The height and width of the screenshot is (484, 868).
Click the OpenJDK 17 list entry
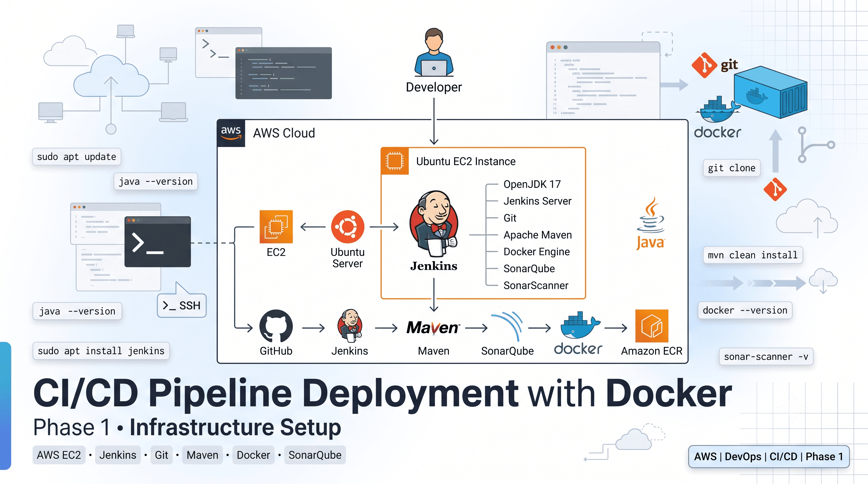click(532, 184)
